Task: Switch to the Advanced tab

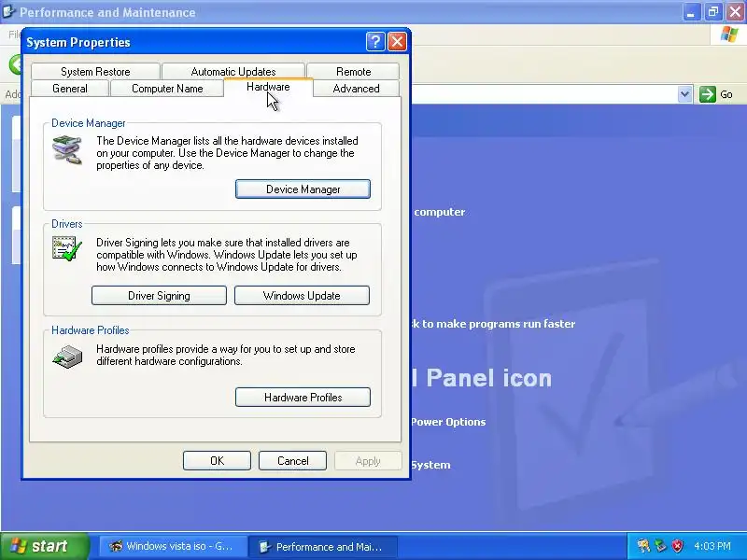Action: (x=356, y=89)
